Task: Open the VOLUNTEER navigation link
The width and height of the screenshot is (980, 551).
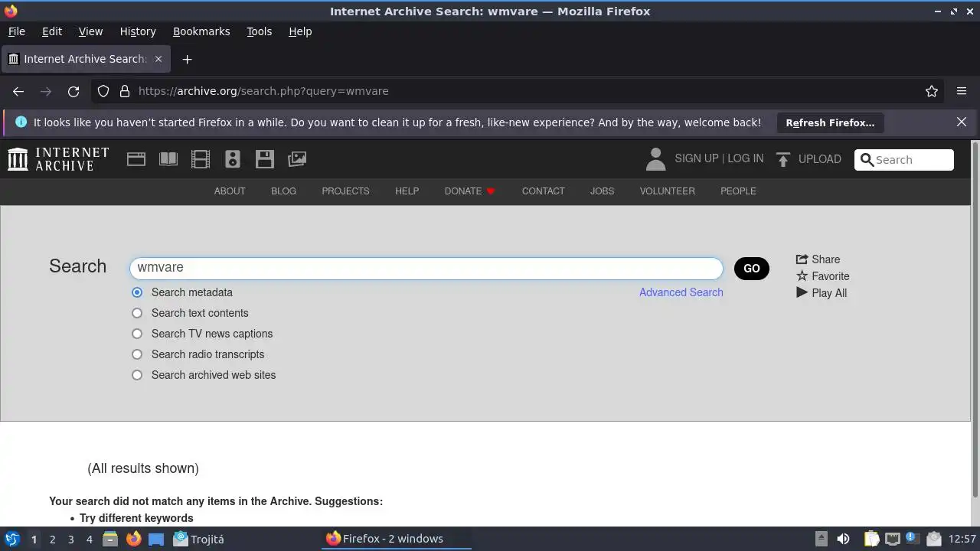Action: (668, 191)
